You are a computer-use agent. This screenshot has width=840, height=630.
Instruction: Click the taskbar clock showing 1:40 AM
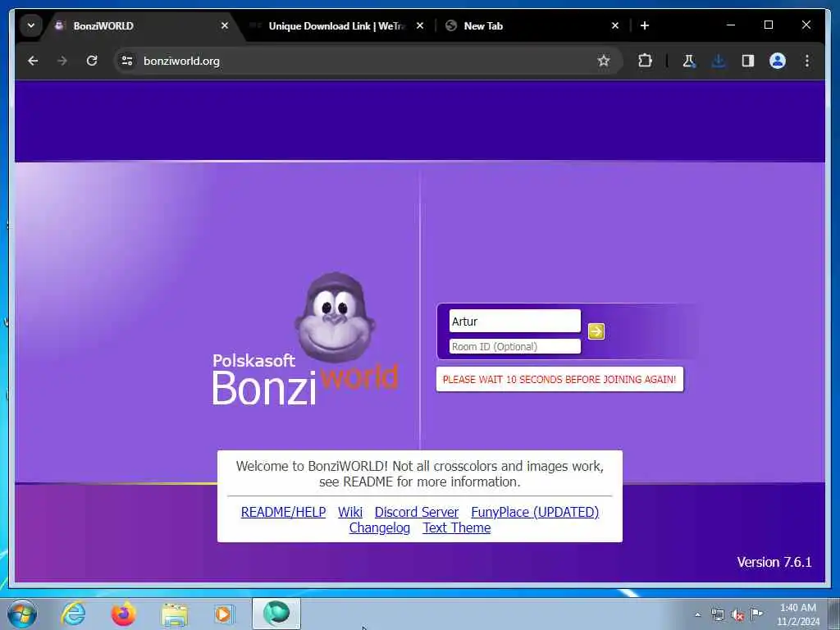797,614
